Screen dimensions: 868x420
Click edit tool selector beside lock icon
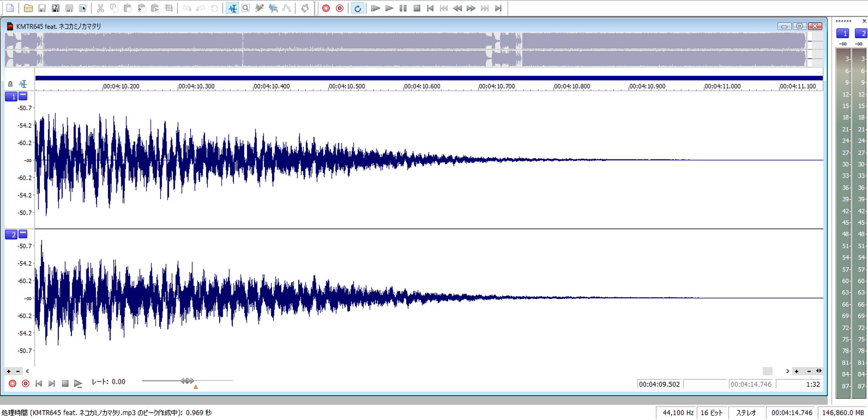click(x=23, y=84)
